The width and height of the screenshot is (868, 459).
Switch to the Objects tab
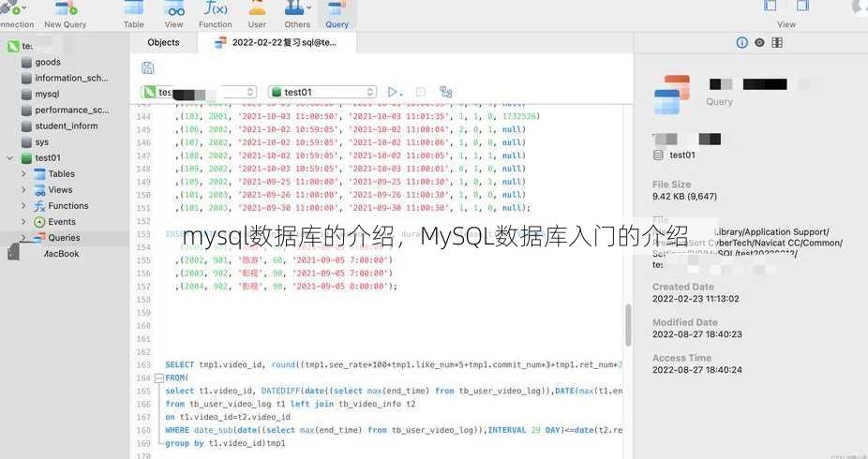(164, 42)
